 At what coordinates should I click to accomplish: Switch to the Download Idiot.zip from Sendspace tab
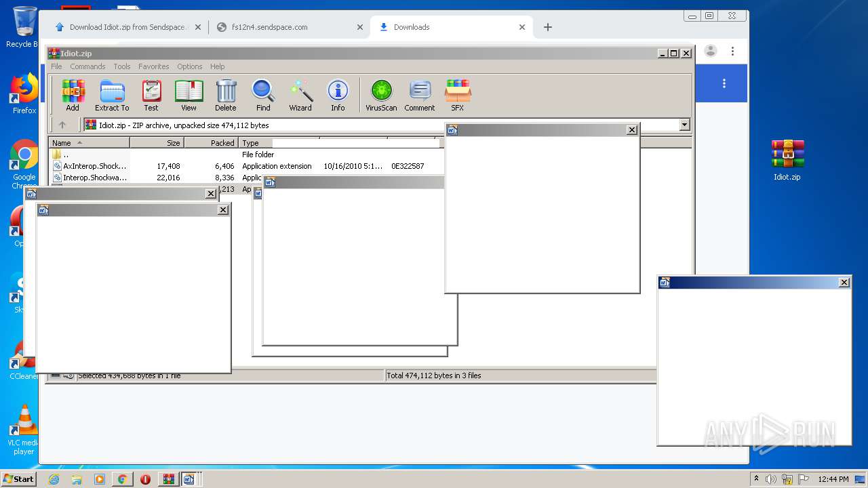pyautogui.click(x=127, y=27)
